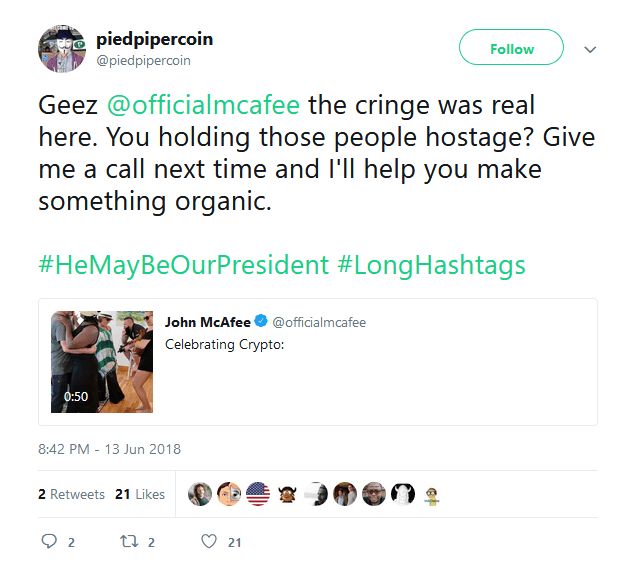The height and width of the screenshot is (565, 637).
Task: Open the #LongHashtags hashtag
Action: 432,265
